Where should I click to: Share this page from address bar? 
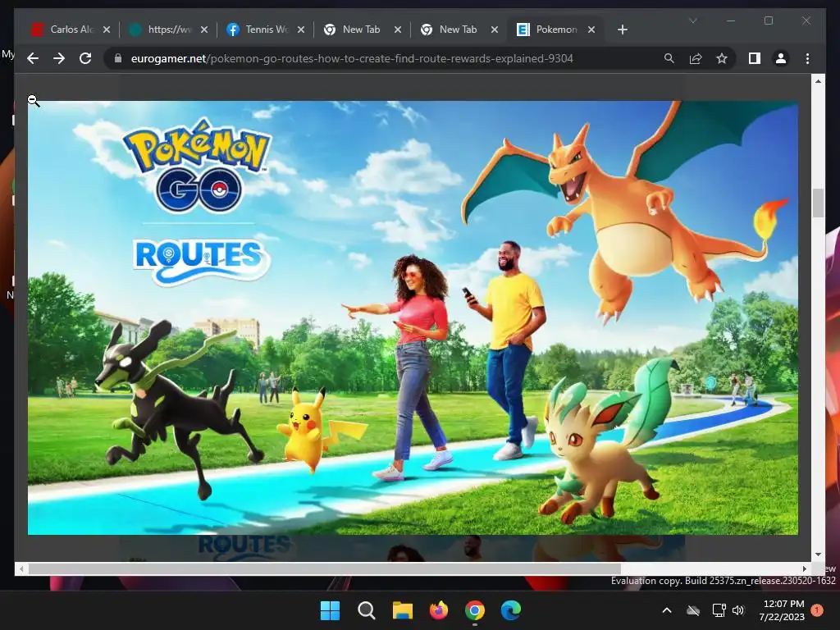696,58
